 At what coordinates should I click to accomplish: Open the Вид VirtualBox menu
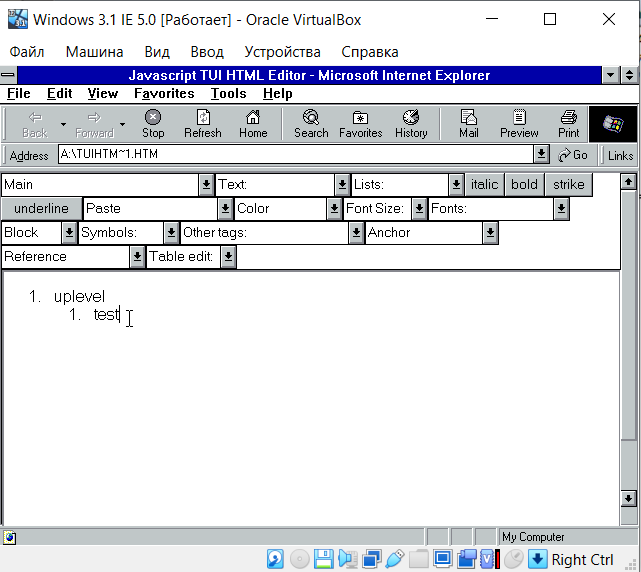tap(157, 52)
